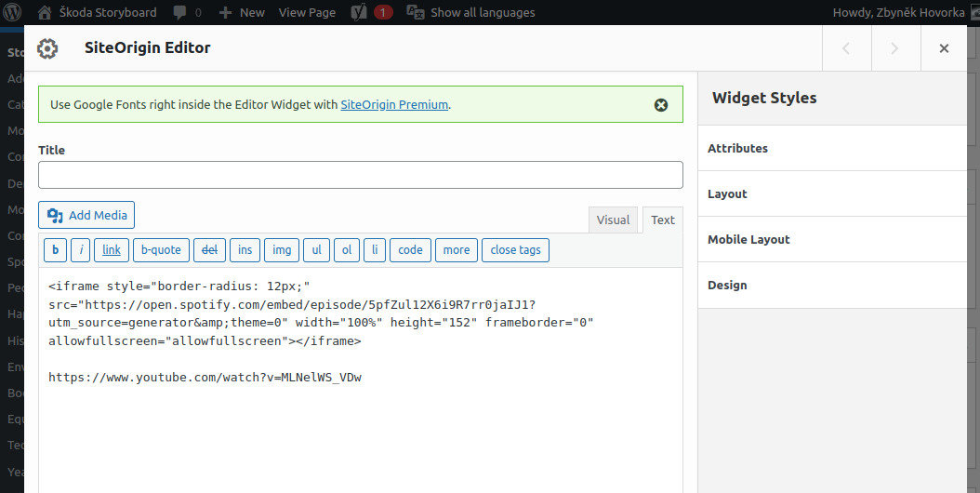Click the Add Media button
The height and width of the screenshot is (493, 980).
pos(86,215)
